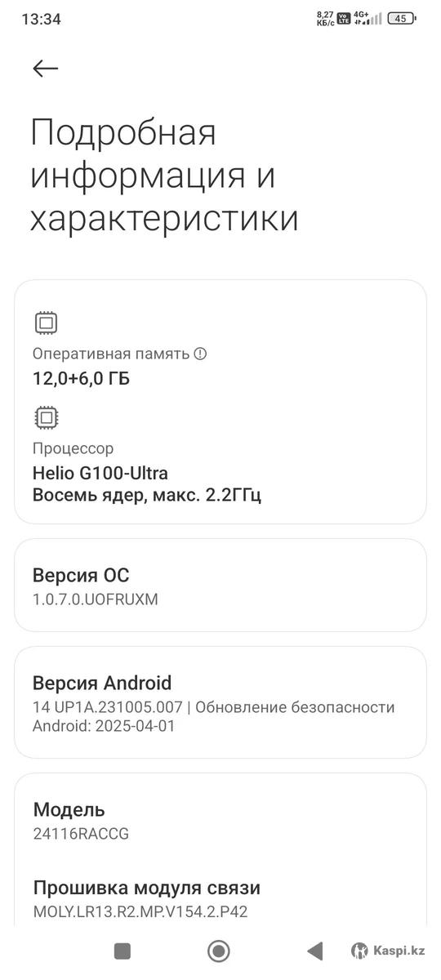Tap the RAM chip icon

[x=46, y=323]
